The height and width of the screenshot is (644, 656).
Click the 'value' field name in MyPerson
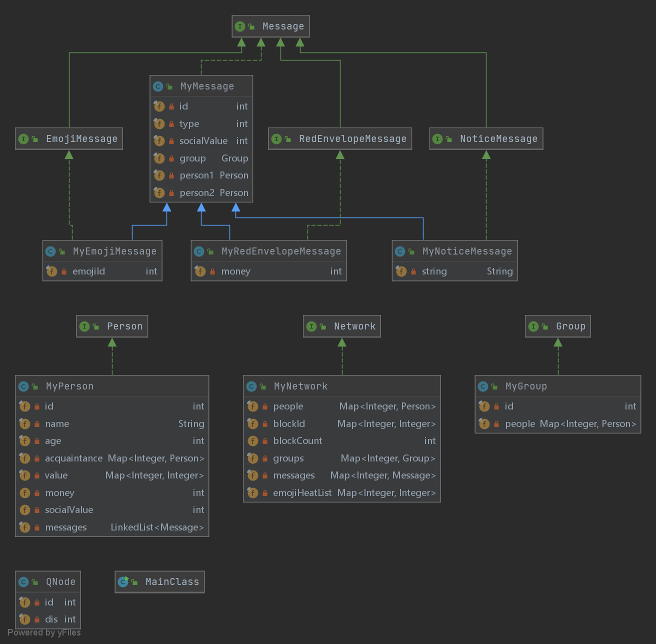(56, 475)
